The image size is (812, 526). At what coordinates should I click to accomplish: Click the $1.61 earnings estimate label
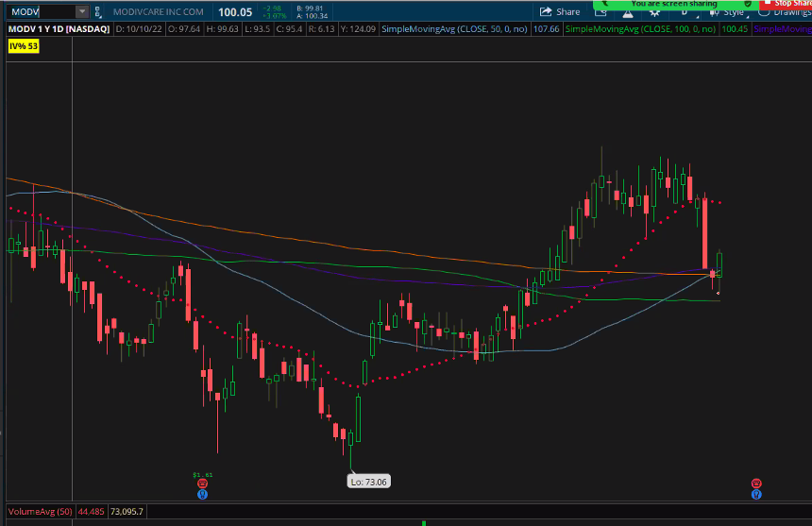point(202,475)
